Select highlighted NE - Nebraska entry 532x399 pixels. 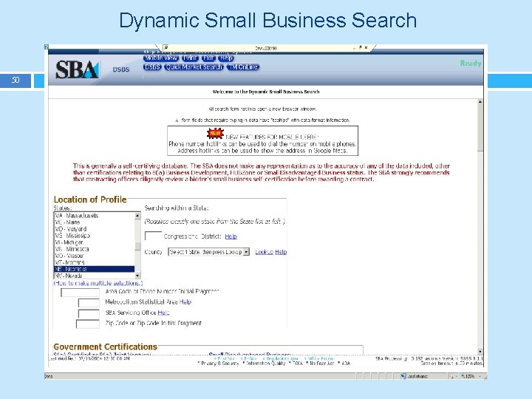[x=95, y=269]
